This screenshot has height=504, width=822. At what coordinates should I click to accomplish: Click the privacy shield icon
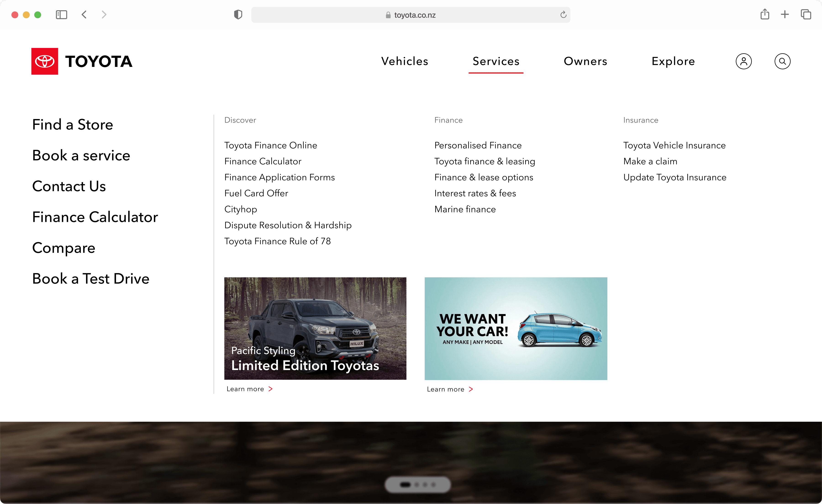238,15
